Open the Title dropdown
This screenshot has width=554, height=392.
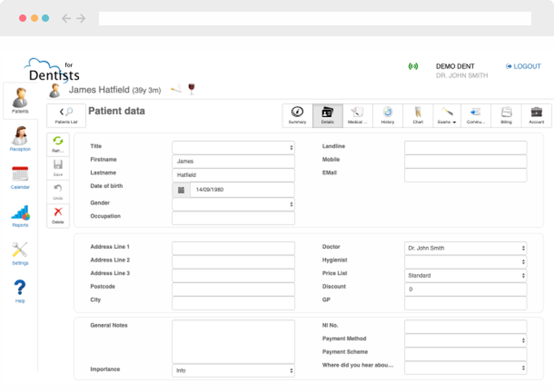233,147
